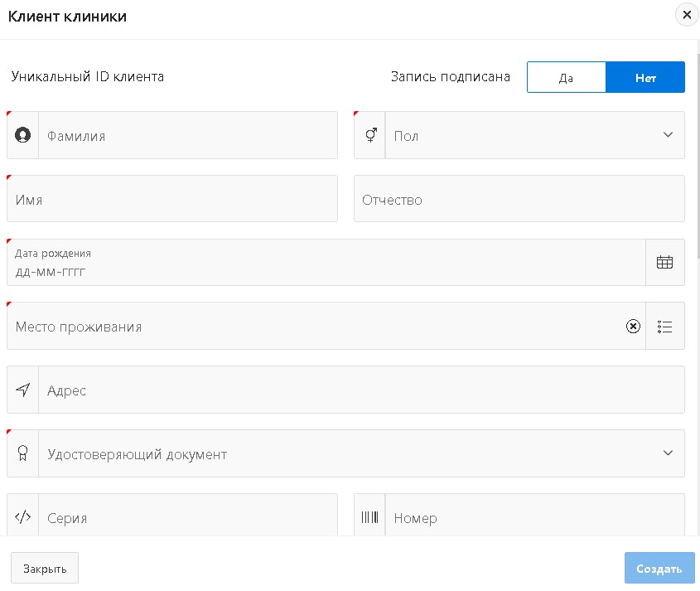The height and width of the screenshot is (591, 700).
Task: Click the badge icon beside Удостоверяющий документ
Action: click(x=23, y=453)
